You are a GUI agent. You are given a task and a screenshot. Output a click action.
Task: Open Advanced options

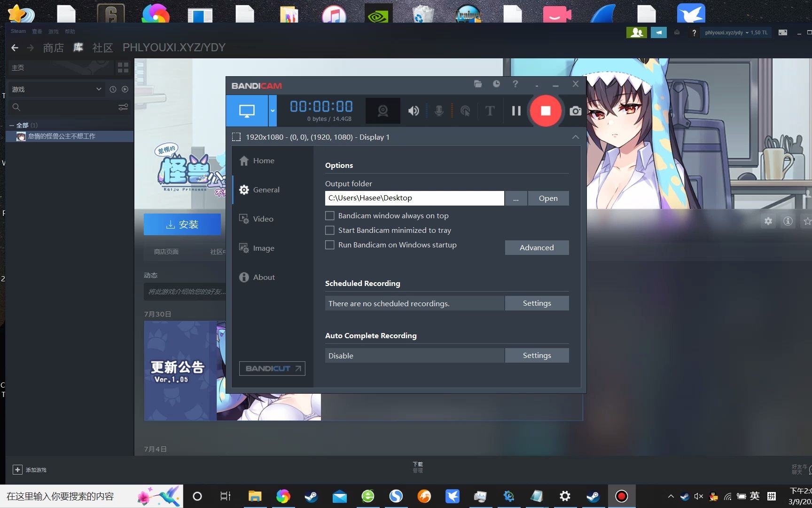coord(537,248)
